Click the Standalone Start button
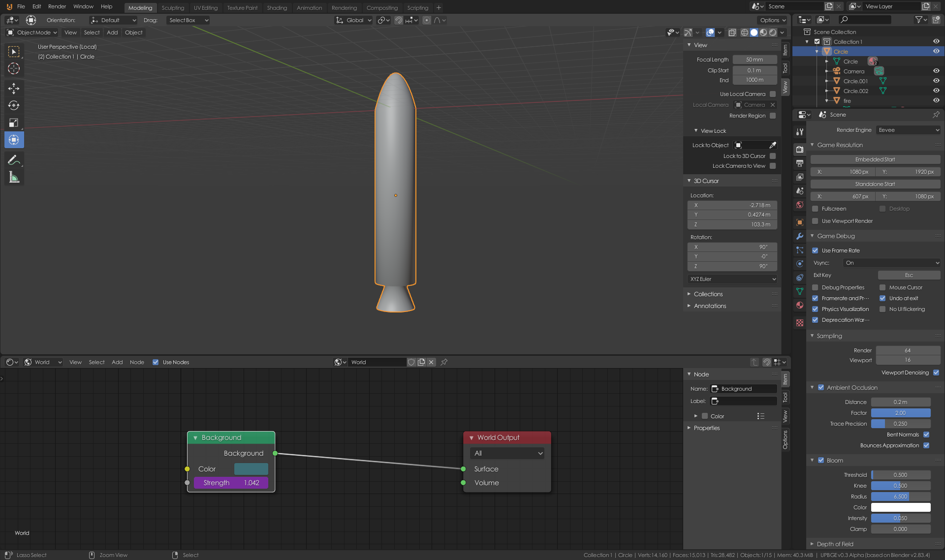 [x=875, y=184]
